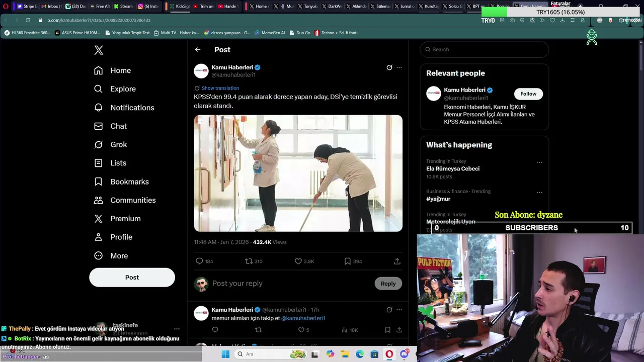644x362 pixels.
Task: Open three-dot menu on the first comment
Action: (x=399, y=310)
